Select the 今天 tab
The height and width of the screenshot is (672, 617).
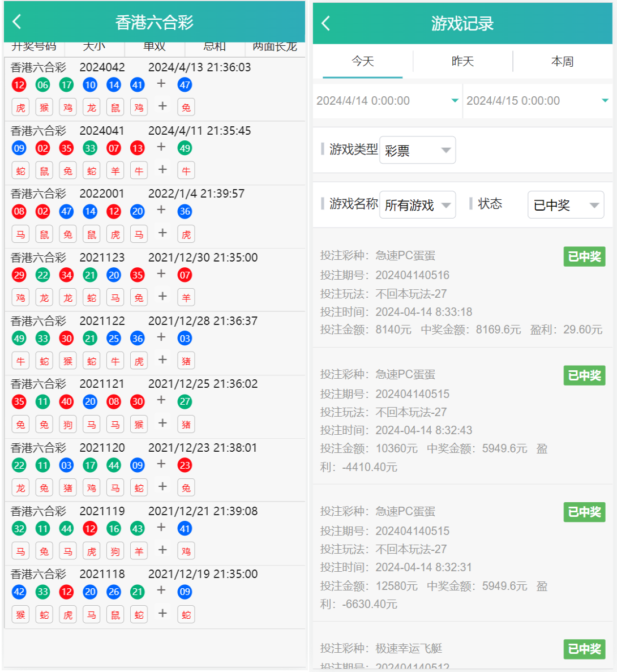point(363,61)
